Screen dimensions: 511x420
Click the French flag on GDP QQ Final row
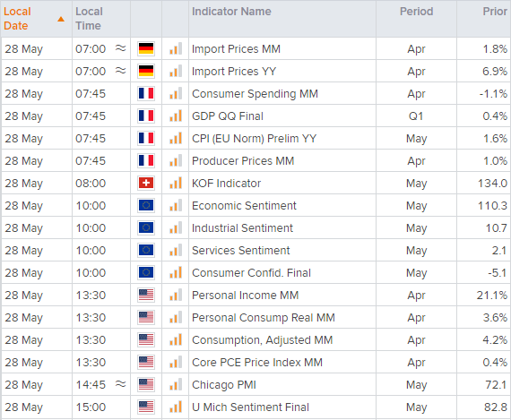pos(145,116)
